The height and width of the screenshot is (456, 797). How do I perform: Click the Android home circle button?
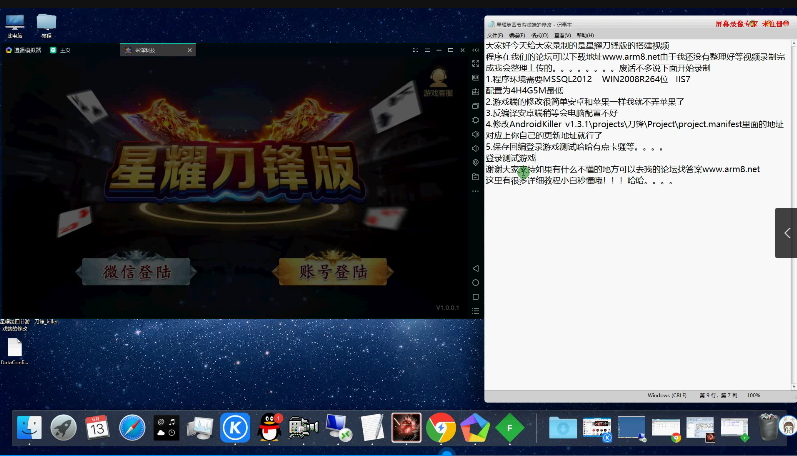(475, 282)
